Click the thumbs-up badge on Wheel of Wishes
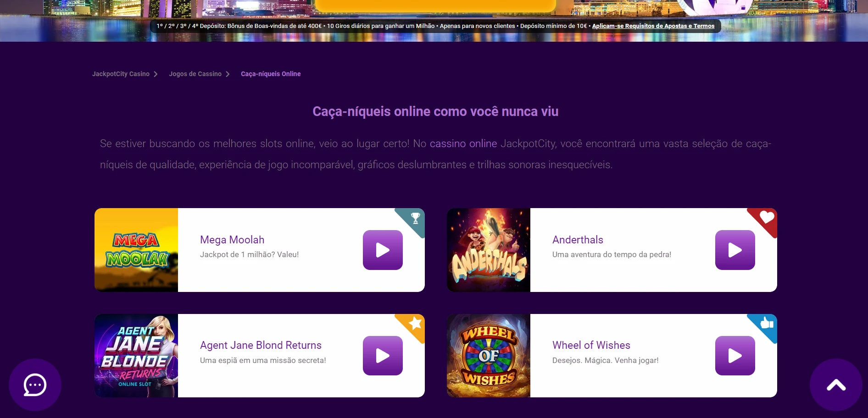The height and width of the screenshot is (418, 868). pyautogui.click(x=767, y=323)
